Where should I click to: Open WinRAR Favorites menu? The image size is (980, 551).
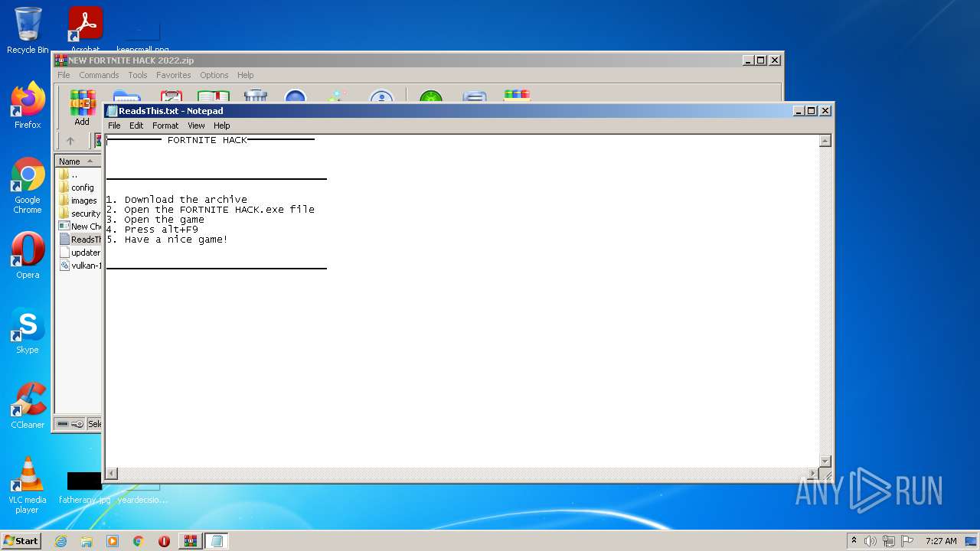click(x=174, y=75)
